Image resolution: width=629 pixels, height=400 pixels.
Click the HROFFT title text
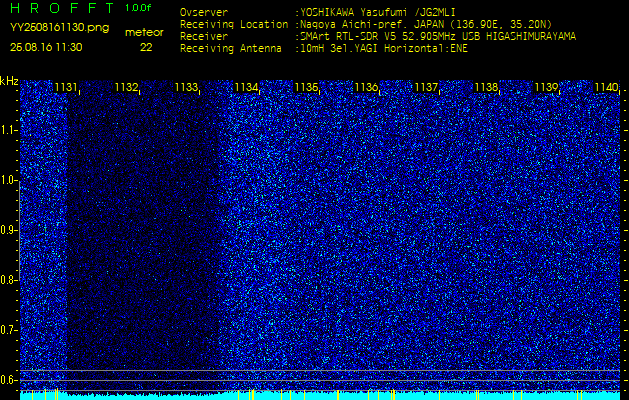(x=64, y=8)
